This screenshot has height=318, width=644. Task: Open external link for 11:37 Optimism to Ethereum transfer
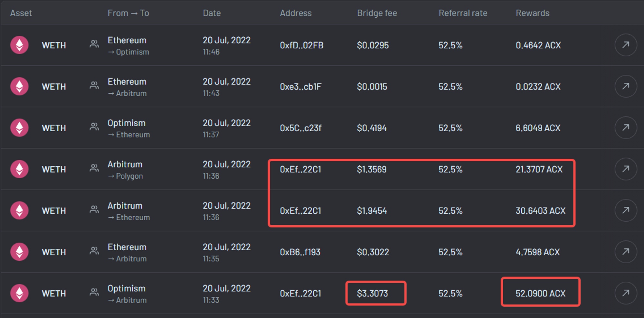(x=626, y=128)
